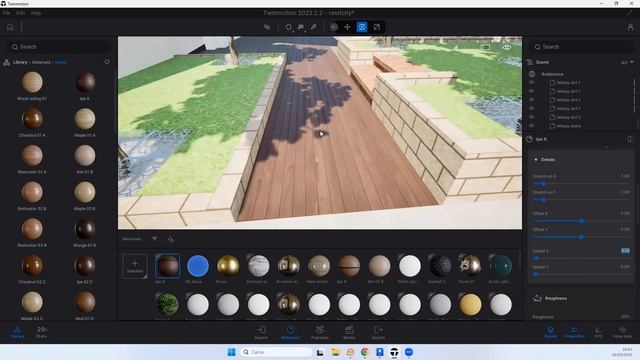Open the Edit menu
Screen dimensions: 640x360
[x=20, y=13]
